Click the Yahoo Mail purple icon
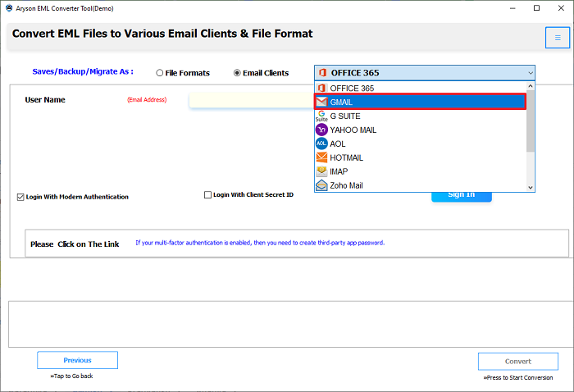 pyautogui.click(x=321, y=130)
